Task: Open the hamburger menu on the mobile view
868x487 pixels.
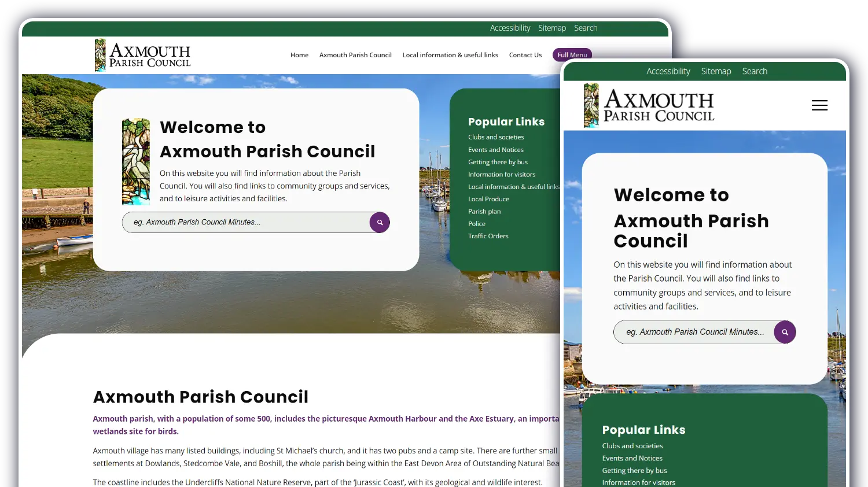Action: point(819,105)
